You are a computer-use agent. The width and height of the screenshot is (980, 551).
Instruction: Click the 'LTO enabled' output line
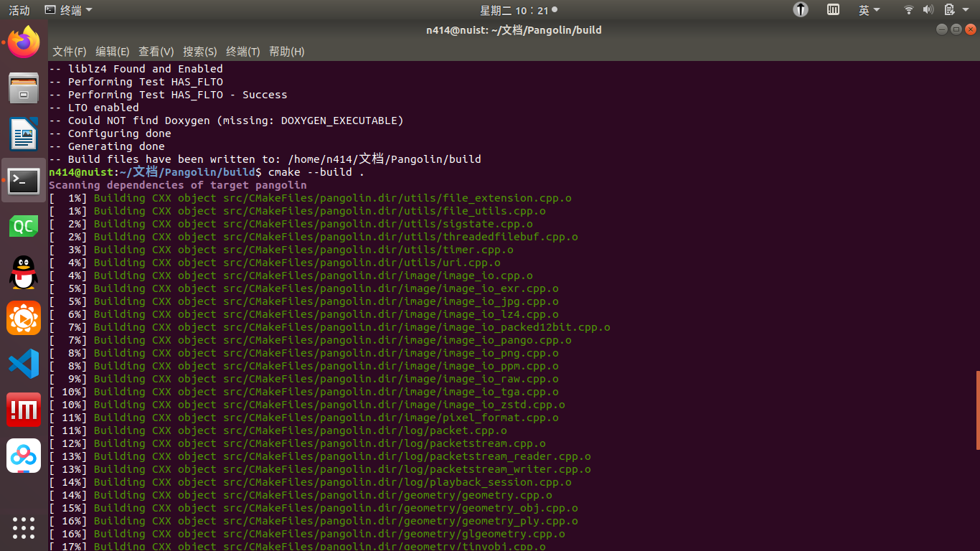[x=94, y=108]
